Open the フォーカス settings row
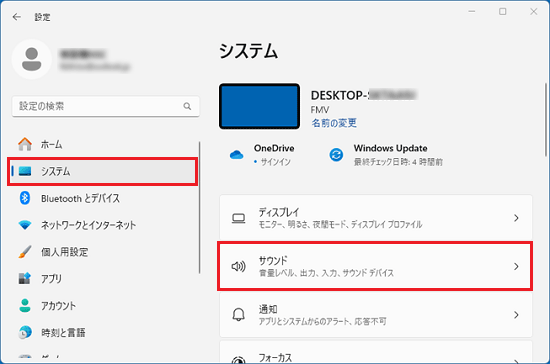The width and height of the screenshot is (550, 364). tap(376, 352)
